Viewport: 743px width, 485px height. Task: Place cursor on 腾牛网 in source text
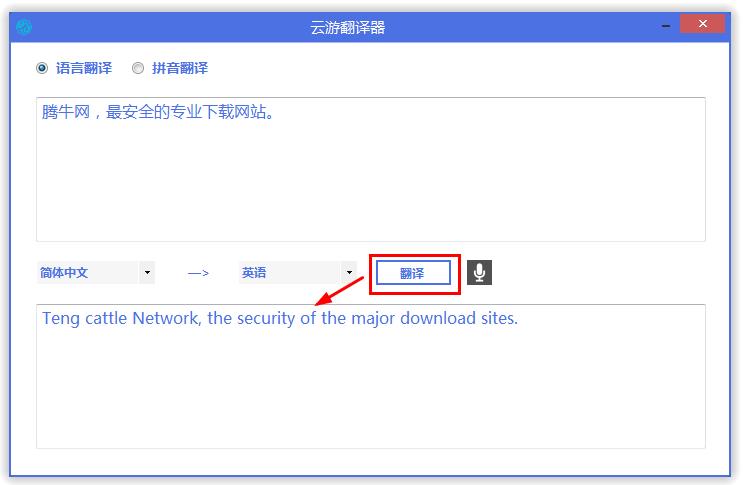point(66,112)
